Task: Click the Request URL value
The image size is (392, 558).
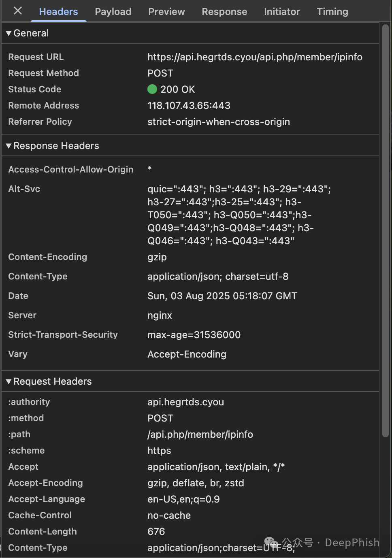Action: point(255,57)
